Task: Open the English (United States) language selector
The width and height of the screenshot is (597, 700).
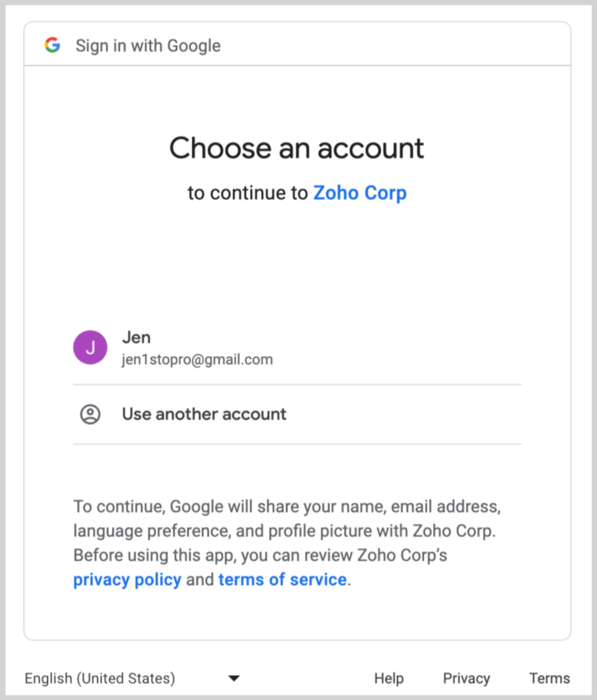Action: point(100,678)
